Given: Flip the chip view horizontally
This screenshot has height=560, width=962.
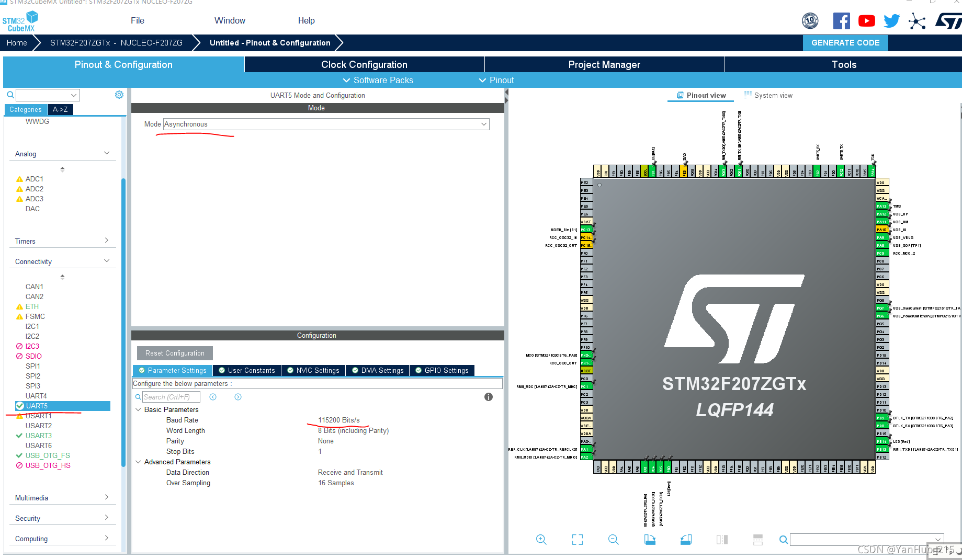Looking at the screenshot, I should (x=722, y=540).
